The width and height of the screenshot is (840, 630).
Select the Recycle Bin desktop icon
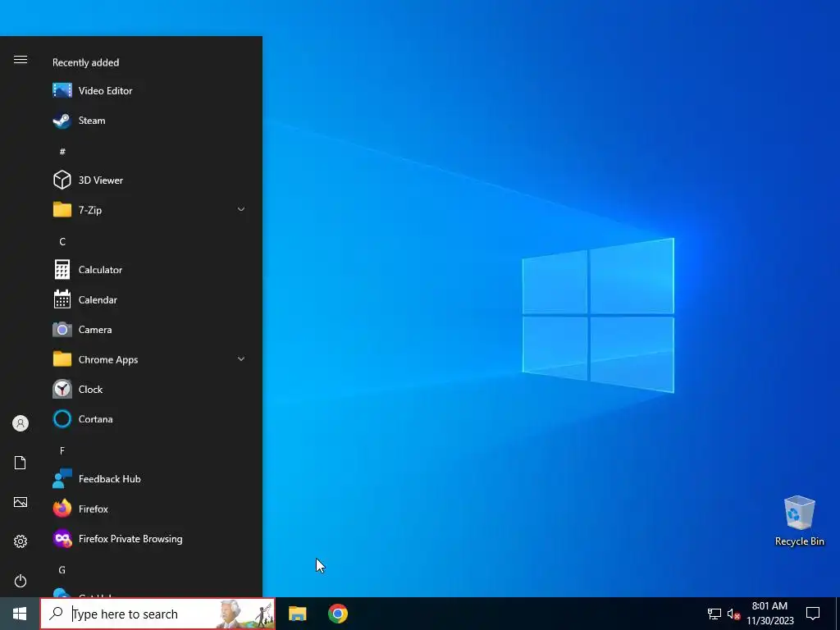[x=799, y=521]
